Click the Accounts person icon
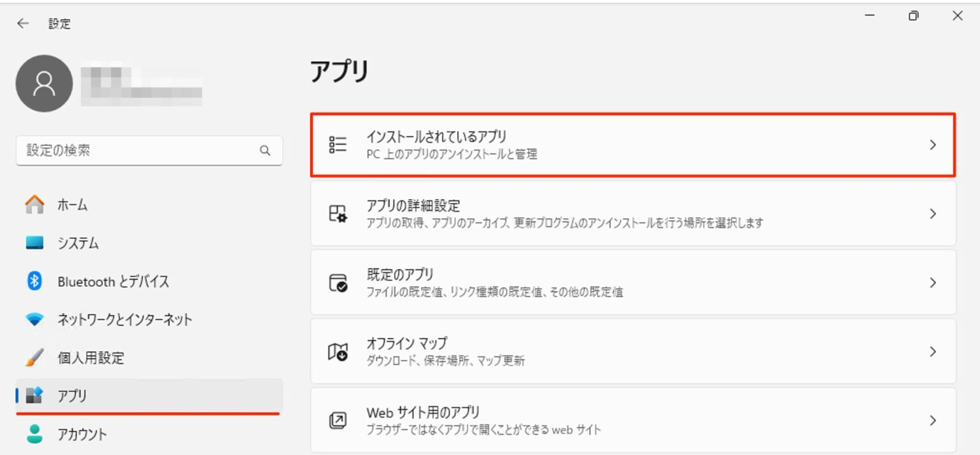Viewport: 980px width, 455px height. [x=34, y=434]
